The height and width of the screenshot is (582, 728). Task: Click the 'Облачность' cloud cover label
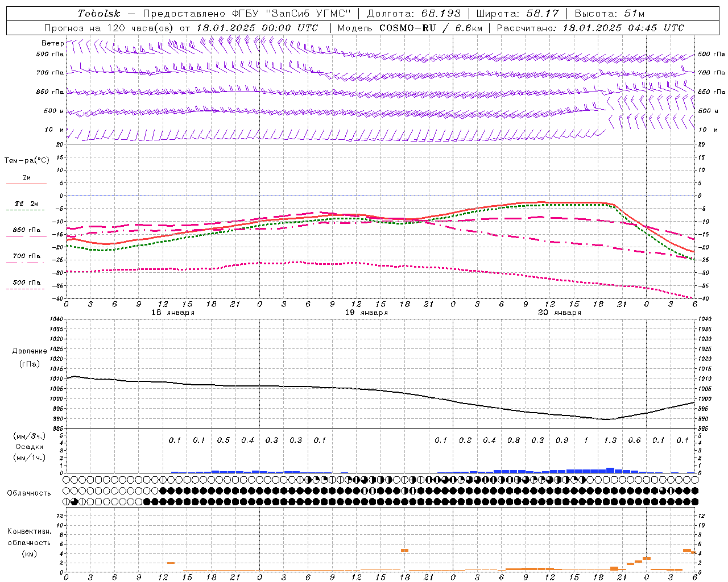(x=29, y=493)
